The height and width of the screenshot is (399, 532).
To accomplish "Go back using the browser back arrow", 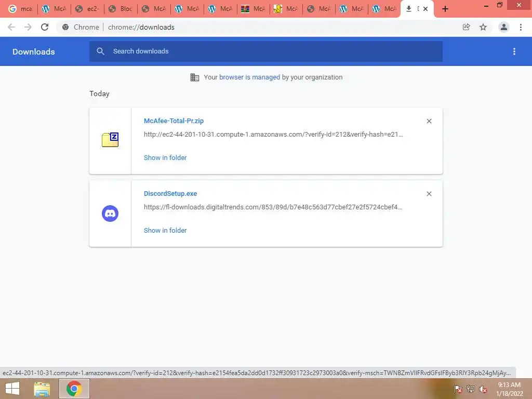I will (x=11, y=27).
